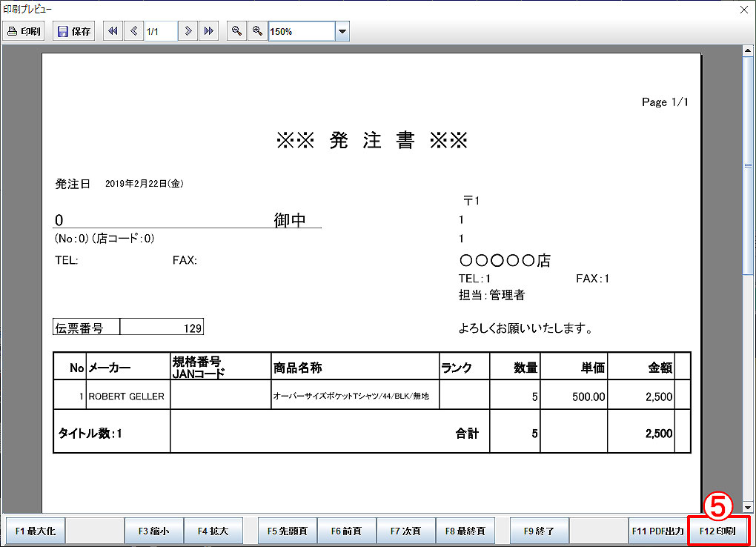Viewport: 756px width, 547px height.
Task: Click the vertical scrollbar down arrow
Action: [x=748, y=508]
